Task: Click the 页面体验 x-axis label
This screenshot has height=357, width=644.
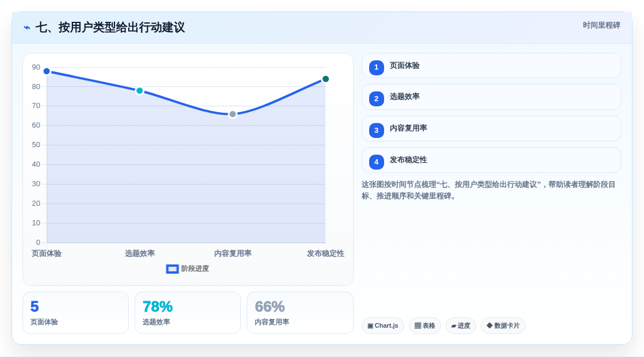Action: pyautogui.click(x=47, y=254)
